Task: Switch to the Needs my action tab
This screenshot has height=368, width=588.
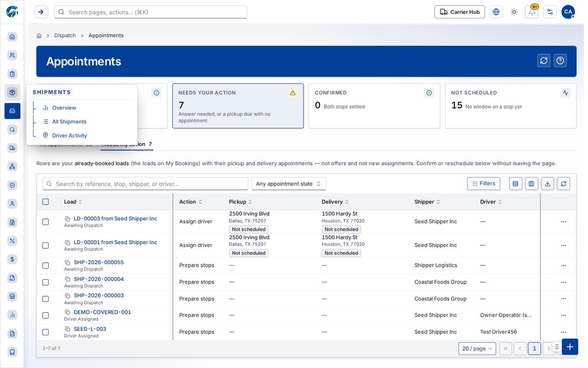Action: pyautogui.click(x=127, y=144)
